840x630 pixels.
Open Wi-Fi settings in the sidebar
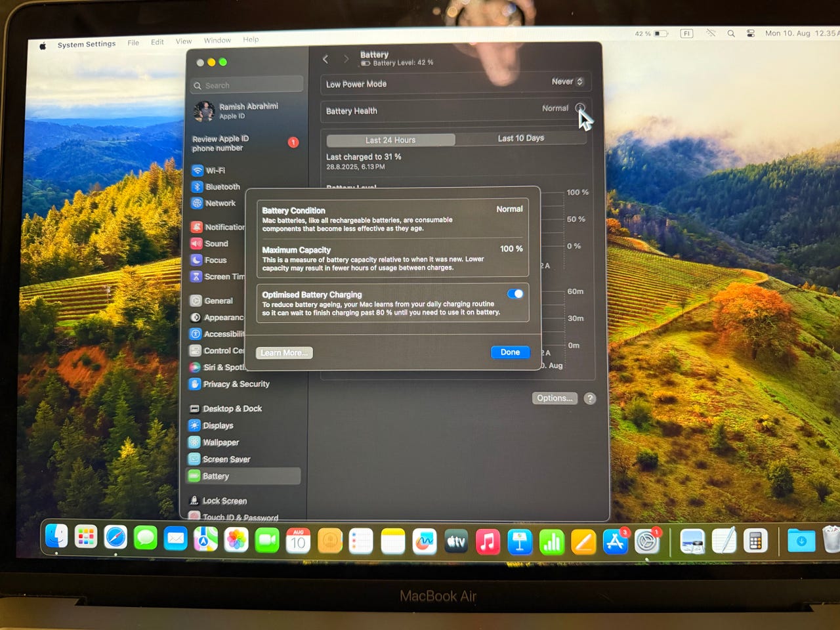209,170
